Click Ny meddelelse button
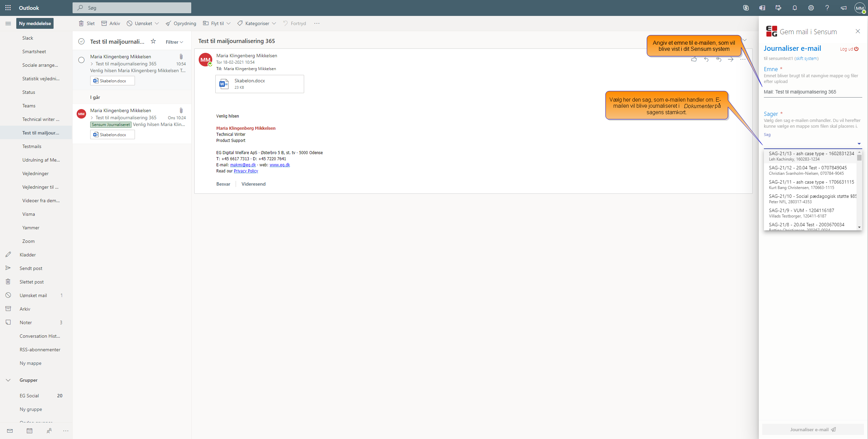 [x=35, y=23]
